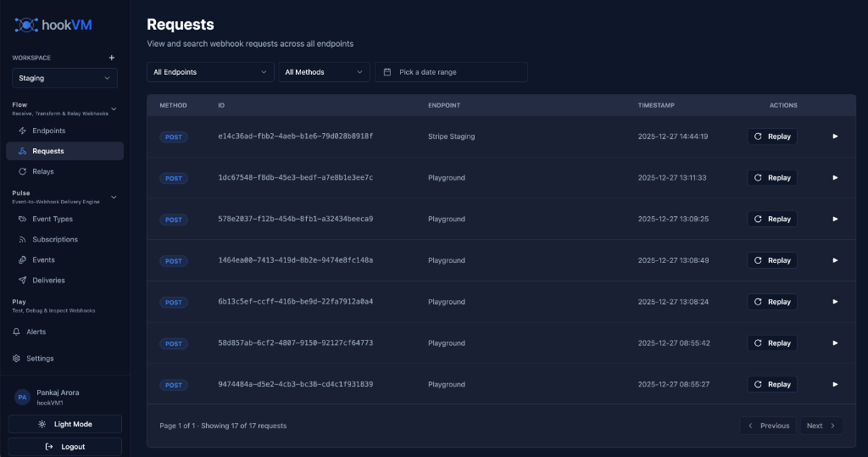868x457 pixels.
Task: Click POST badge in 13:11:33 row
Action: click(173, 178)
